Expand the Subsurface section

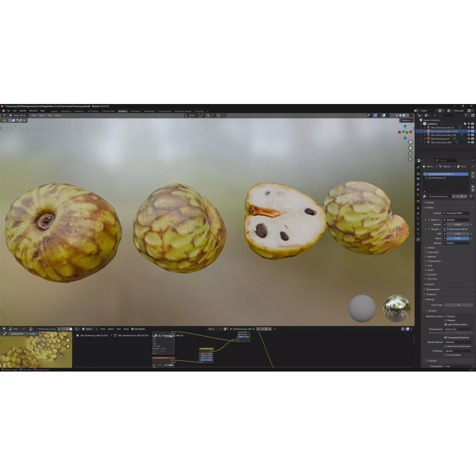[425, 252]
